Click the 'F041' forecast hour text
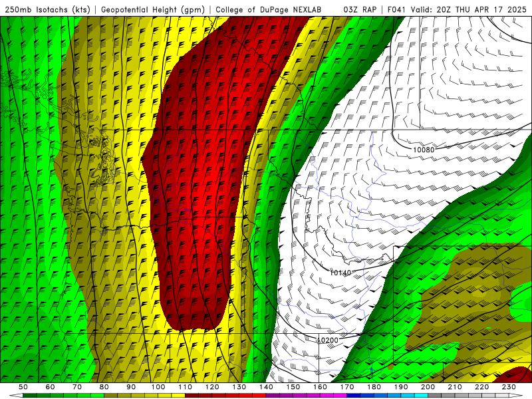 (396, 9)
